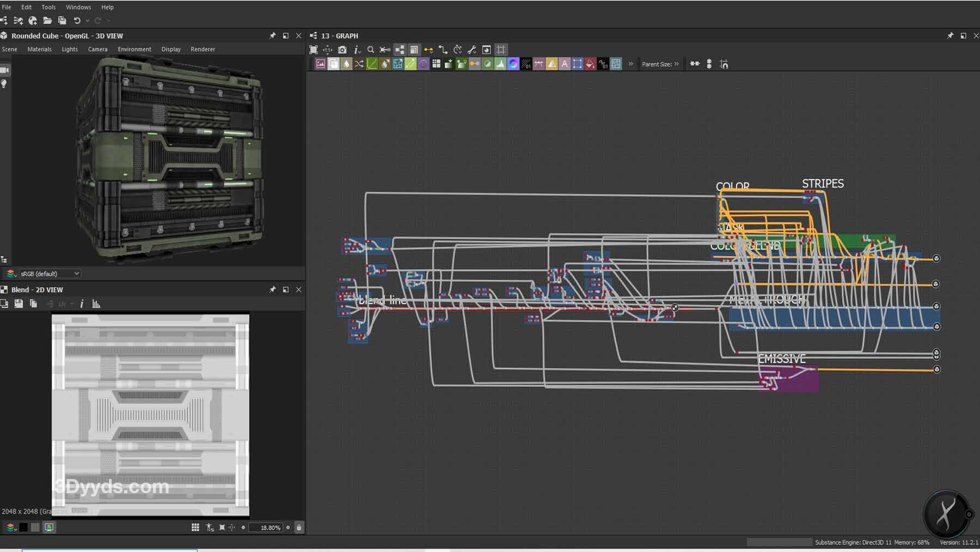This screenshot has height=552, width=980.
Task: Toggle the zoom lock in 2D view
Action: pos(299,527)
